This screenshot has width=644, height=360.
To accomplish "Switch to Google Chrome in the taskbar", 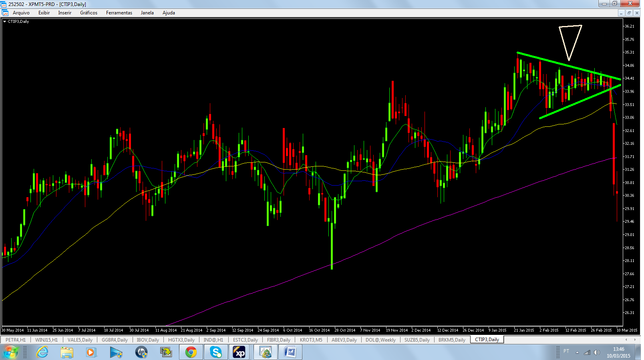I will 191,352.
